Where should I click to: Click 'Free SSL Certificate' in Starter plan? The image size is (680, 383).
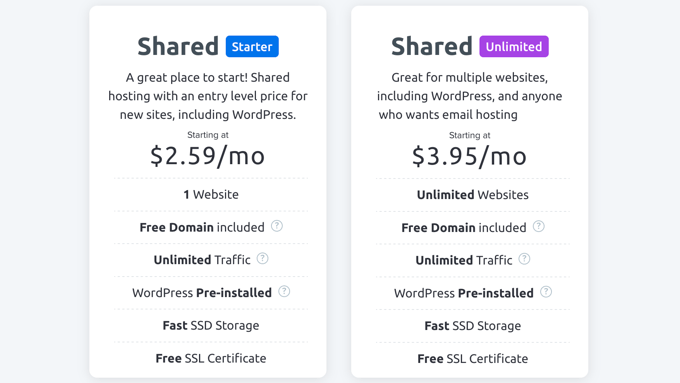click(x=211, y=358)
